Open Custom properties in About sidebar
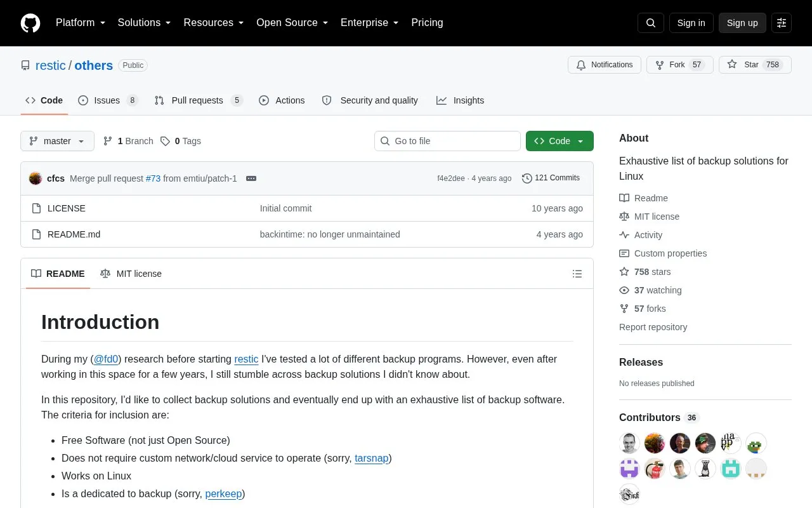The image size is (812, 508). (663, 253)
